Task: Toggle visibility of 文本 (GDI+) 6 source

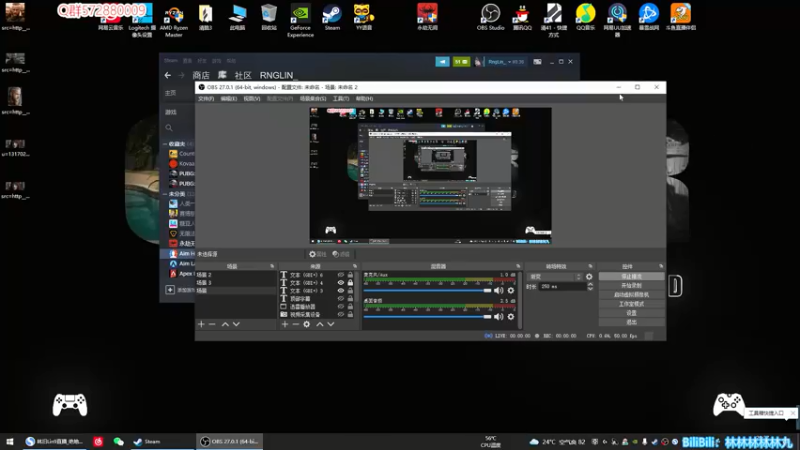Action: click(341, 275)
